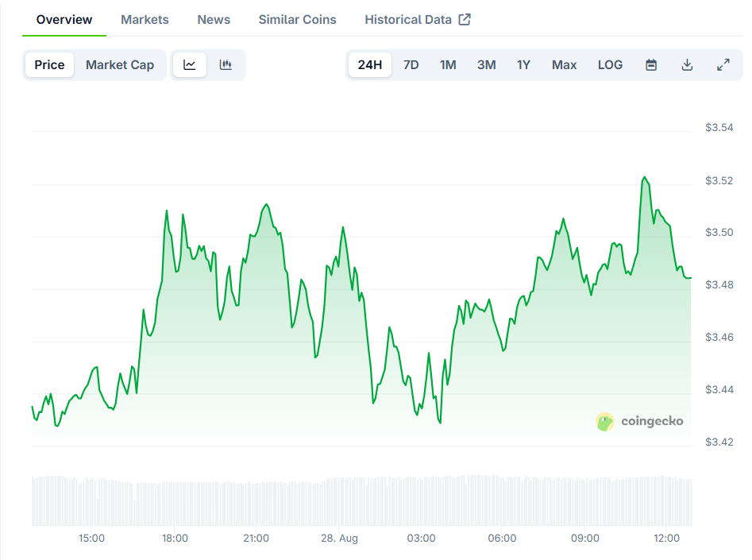Show the Max time range
The image size is (752, 560).
click(564, 65)
